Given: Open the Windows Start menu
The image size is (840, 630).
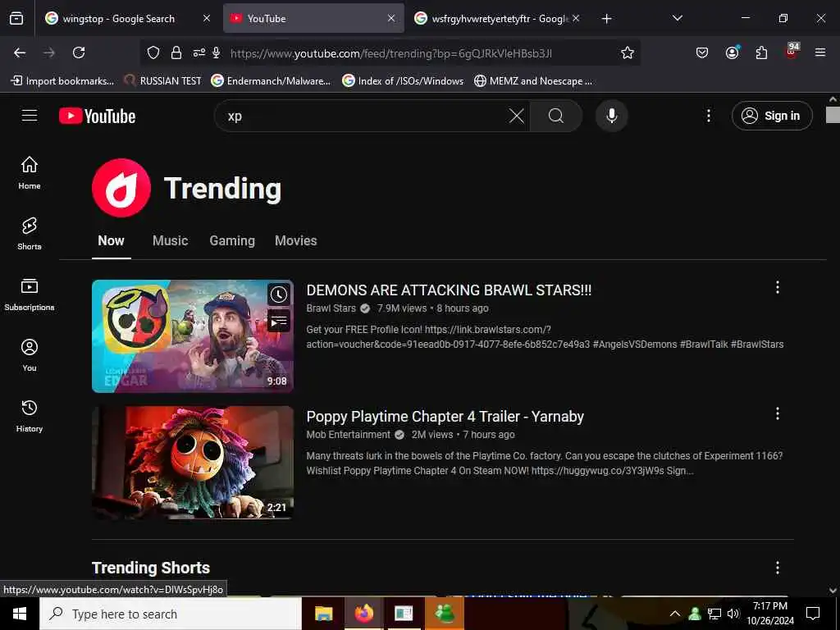Looking at the screenshot, I should [20, 614].
